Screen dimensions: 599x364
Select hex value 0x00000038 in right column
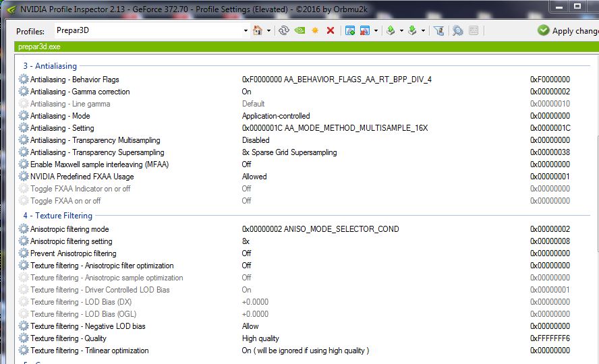pos(550,152)
